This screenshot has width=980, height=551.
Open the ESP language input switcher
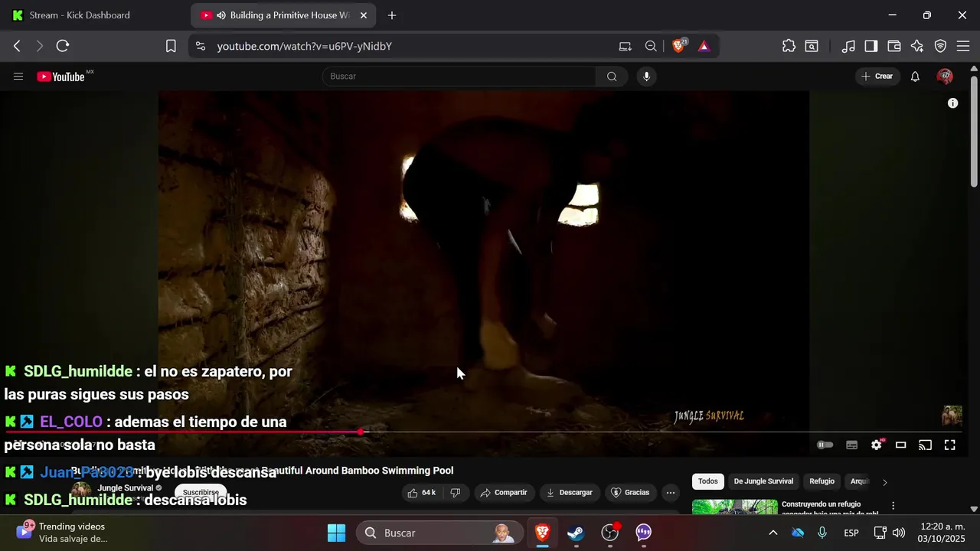coord(851,533)
